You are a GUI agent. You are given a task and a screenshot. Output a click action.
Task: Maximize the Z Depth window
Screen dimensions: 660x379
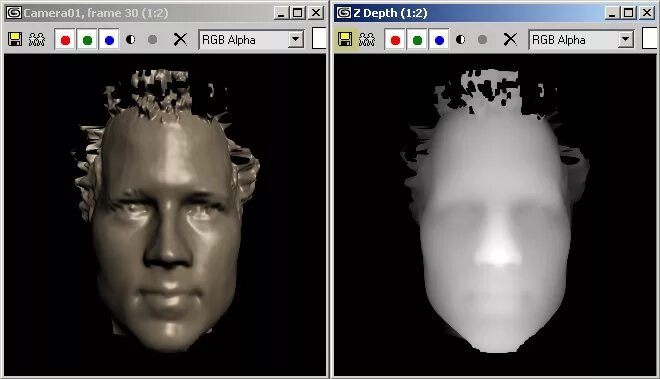pos(628,13)
